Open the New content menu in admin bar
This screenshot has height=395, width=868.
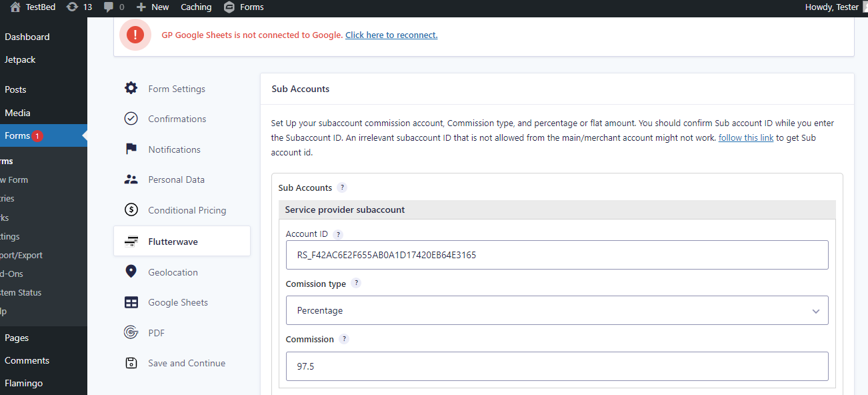click(153, 7)
